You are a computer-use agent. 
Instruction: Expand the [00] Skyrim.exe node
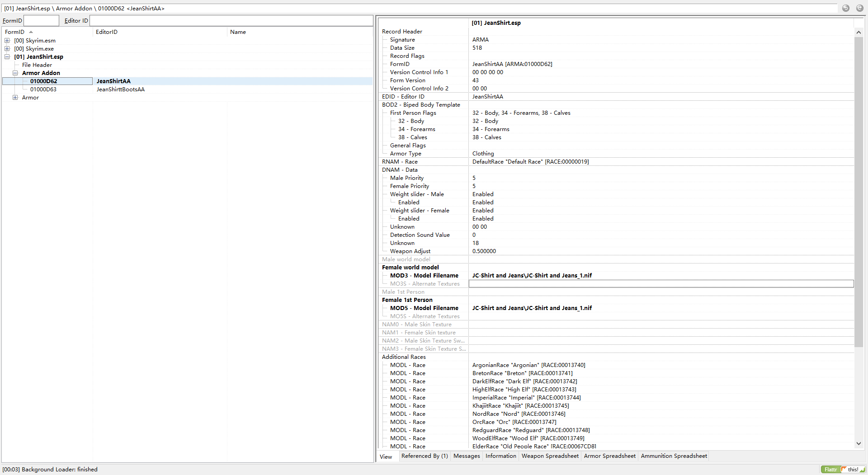pos(7,49)
